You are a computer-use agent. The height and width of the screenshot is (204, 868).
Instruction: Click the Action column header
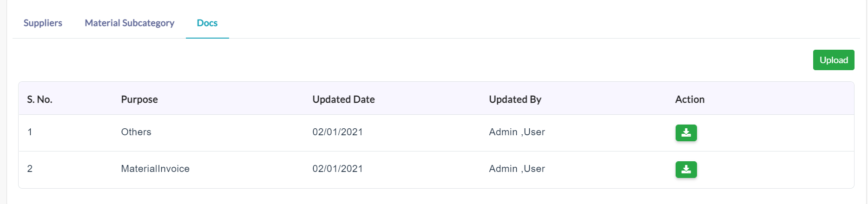click(x=690, y=99)
